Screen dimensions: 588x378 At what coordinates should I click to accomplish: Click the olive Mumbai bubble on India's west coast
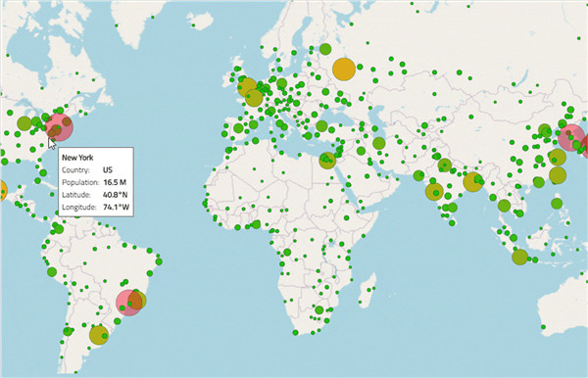434,191
